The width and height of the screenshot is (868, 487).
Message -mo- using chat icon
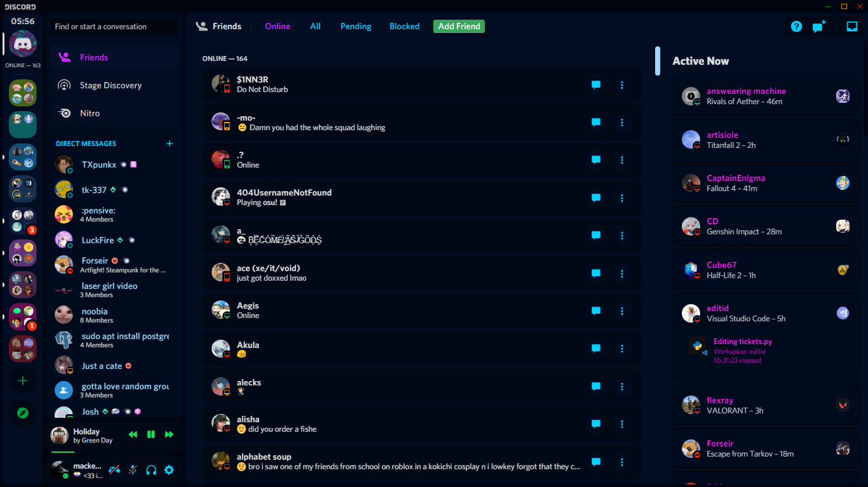point(596,123)
